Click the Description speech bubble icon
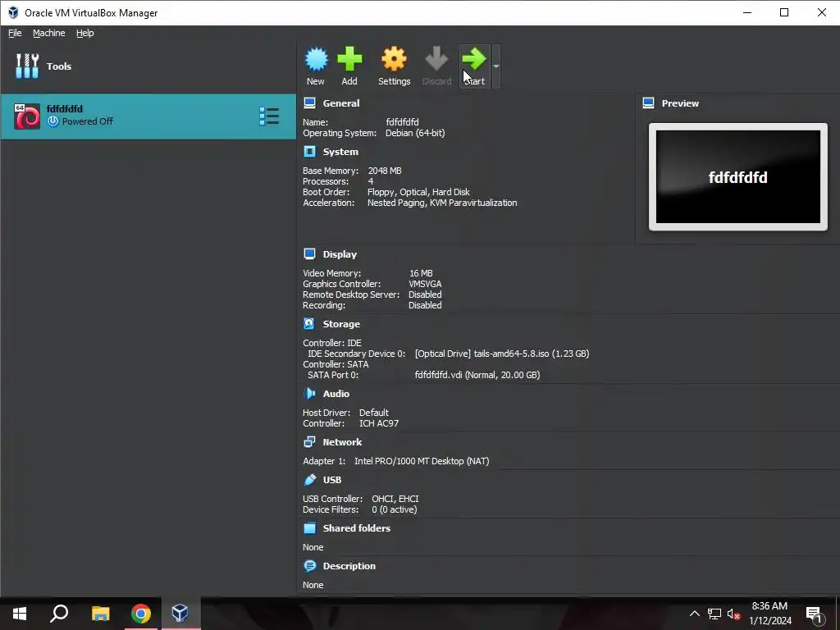This screenshot has width=840, height=630. (x=309, y=566)
